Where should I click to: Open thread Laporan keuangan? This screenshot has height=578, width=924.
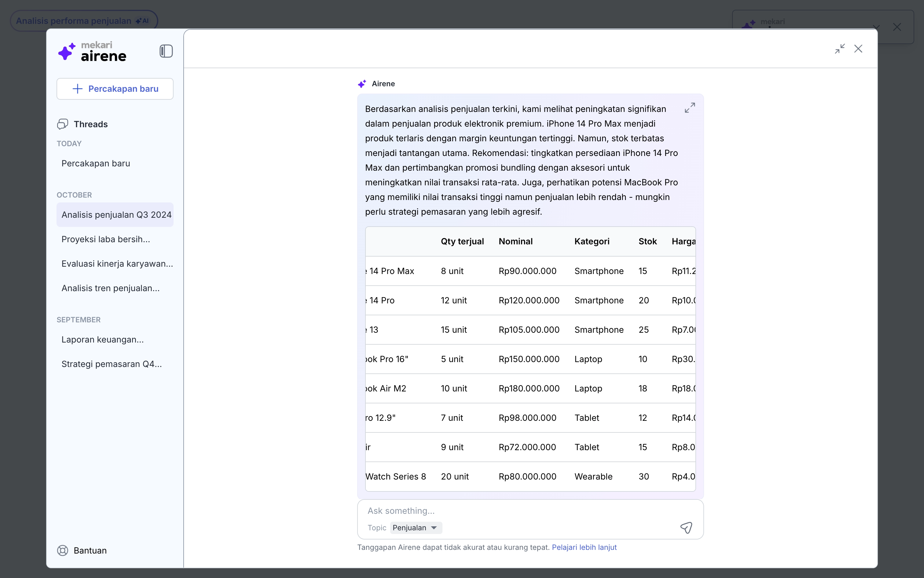coord(115,339)
